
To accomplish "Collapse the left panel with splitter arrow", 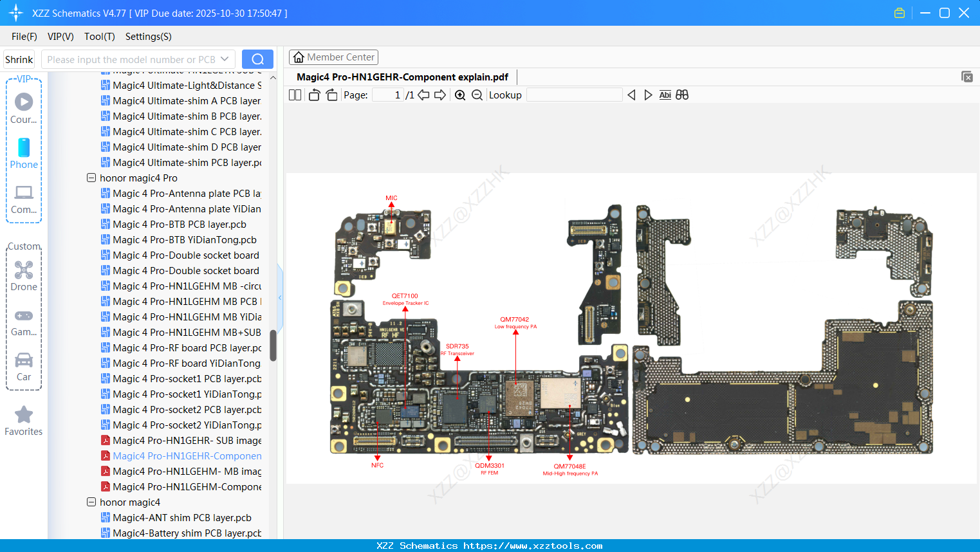I will coord(280,297).
